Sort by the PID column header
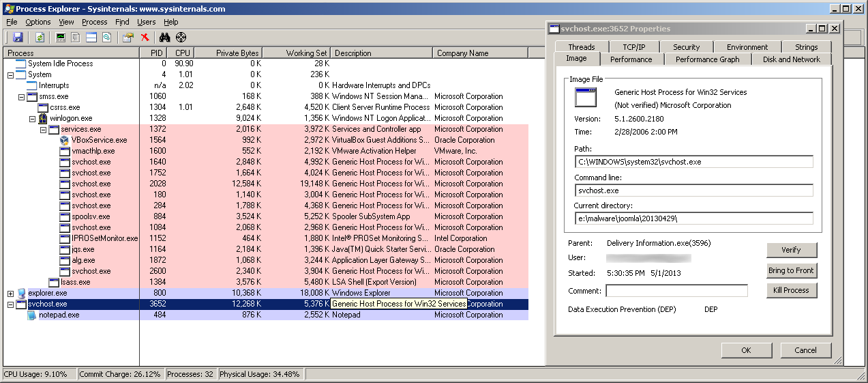The image size is (868, 383). pos(154,53)
